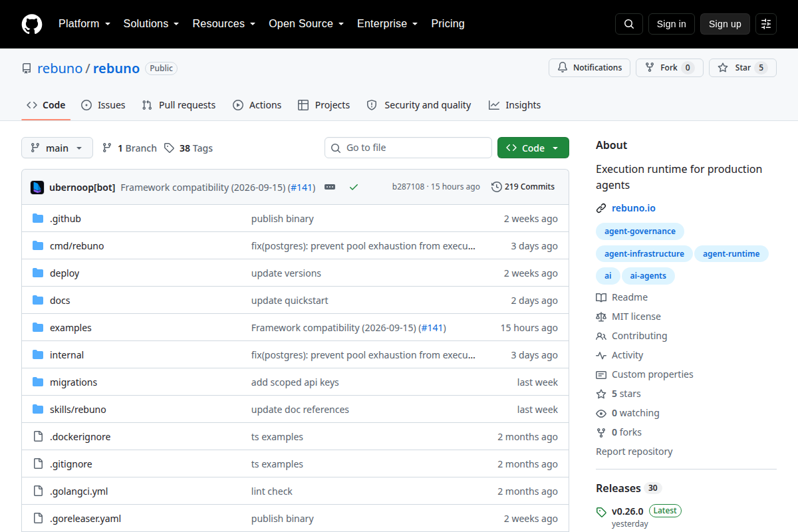Expand the Open Source menu
Image resolution: width=798 pixels, height=532 pixels.
306,24
